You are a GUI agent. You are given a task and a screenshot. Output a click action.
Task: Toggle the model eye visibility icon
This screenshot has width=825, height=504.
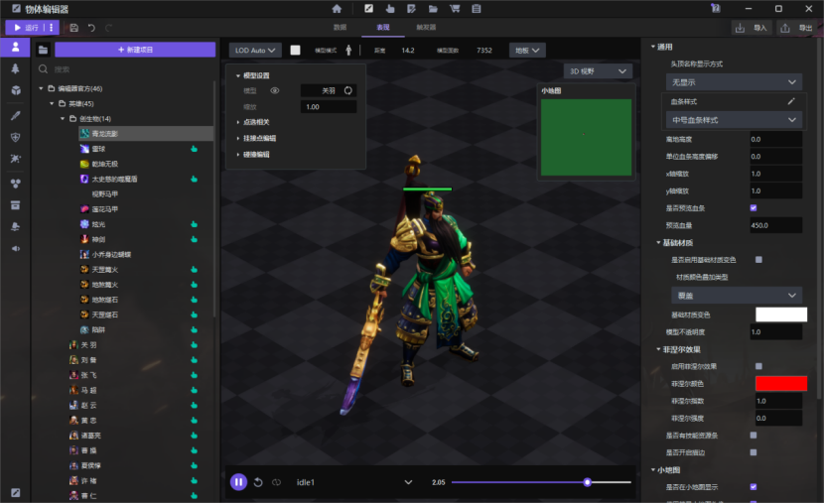[x=275, y=90]
